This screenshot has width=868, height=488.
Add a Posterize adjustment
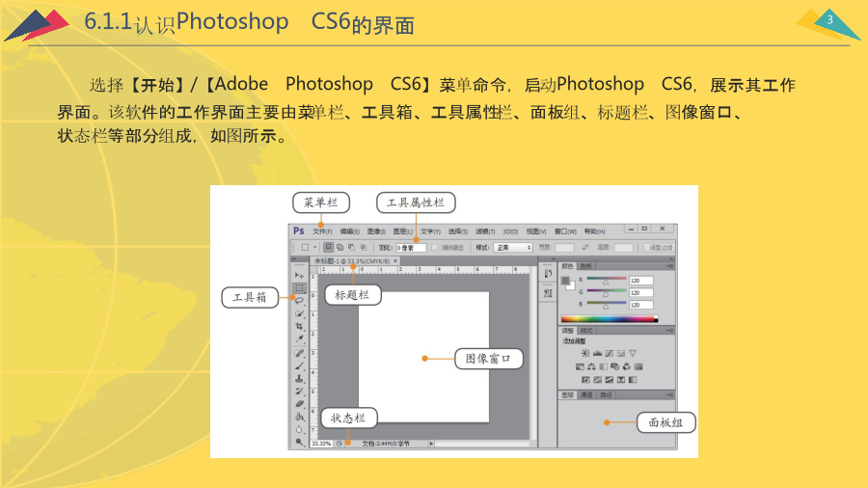598,380
